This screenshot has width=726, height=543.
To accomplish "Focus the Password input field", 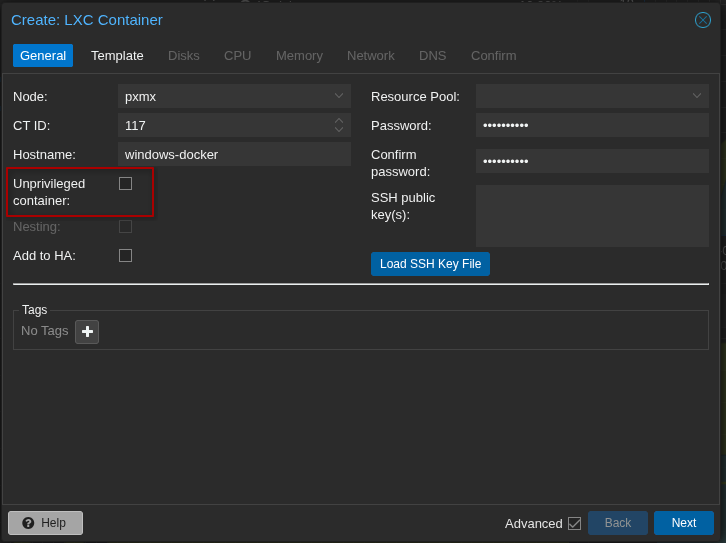I will 592,126.
